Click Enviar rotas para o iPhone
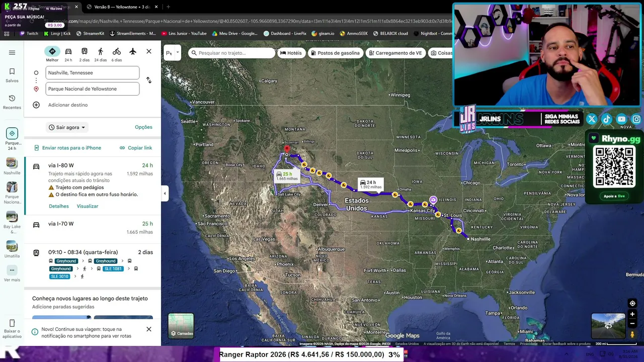Image resolution: width=644 pixels, height=362 pixels. pos(67,148)
